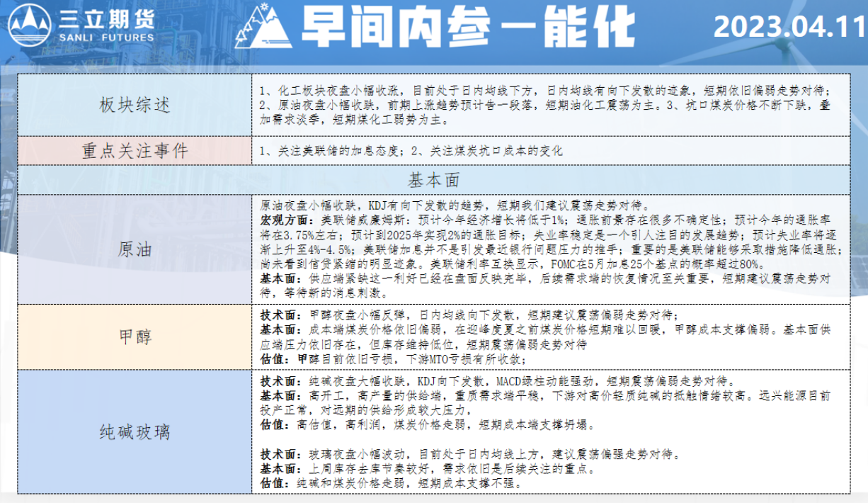Select the 原油 category cell

(x=135, y=249)
